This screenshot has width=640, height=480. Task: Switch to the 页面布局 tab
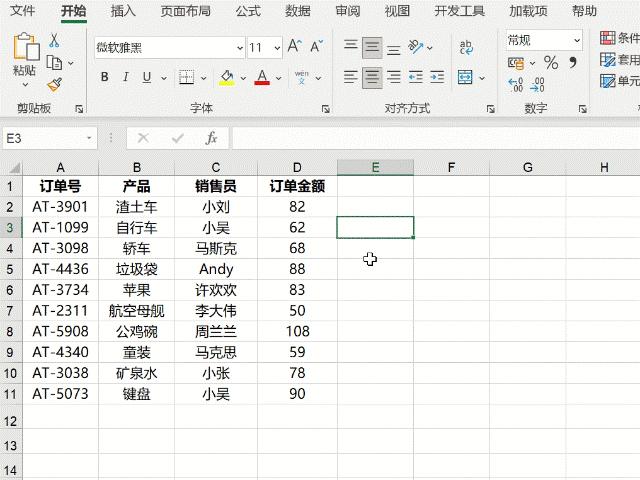pos(186,11)
